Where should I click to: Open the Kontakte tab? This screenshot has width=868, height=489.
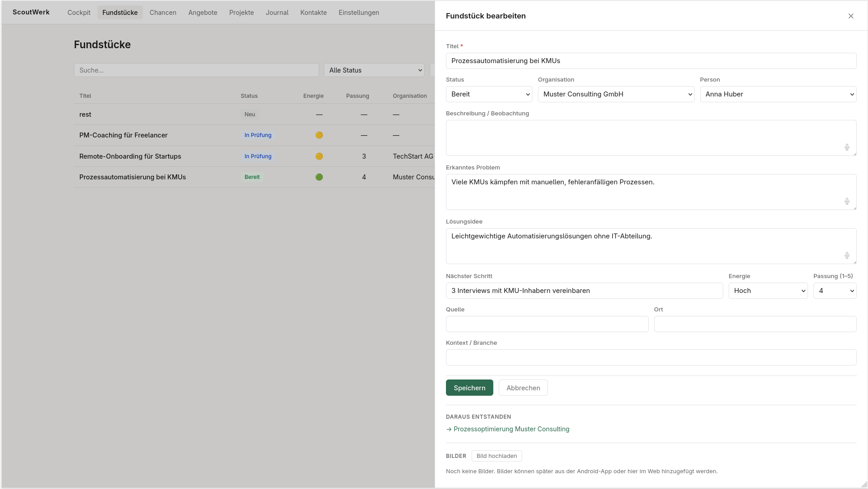tap(313, 13)
